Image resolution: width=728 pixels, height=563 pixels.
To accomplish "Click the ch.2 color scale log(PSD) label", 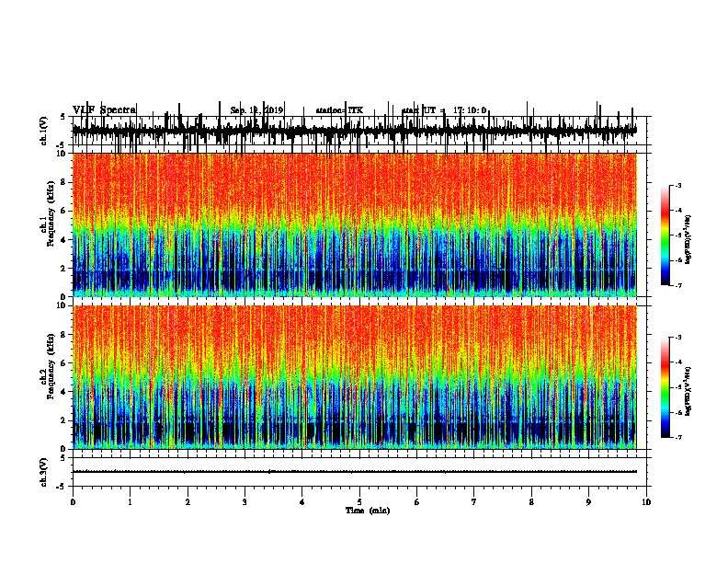I will coord(688,391).
